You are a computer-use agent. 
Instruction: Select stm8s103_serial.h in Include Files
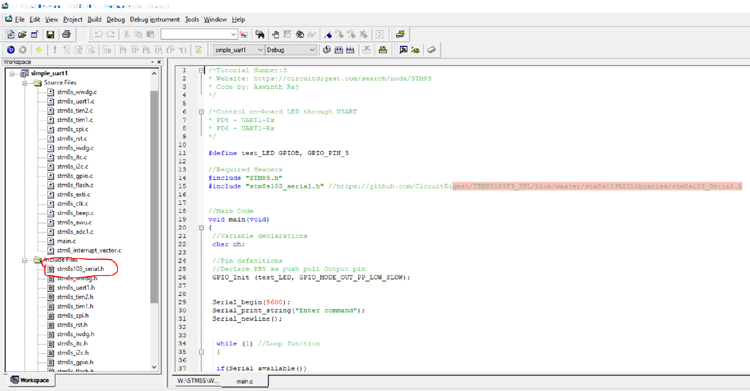point(80,269)
